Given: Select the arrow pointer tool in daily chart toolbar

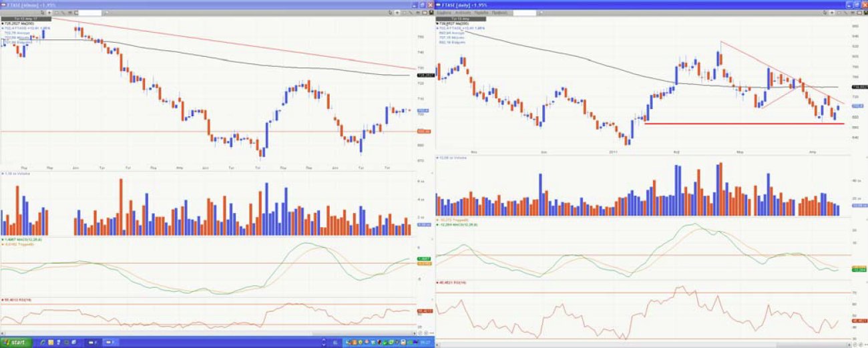Looking at the screenshot, I should tap(833, 13).
